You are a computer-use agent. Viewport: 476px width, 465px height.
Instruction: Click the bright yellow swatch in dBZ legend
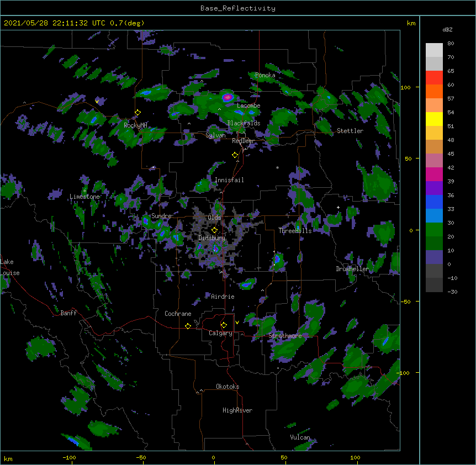[x=434, y=119]
